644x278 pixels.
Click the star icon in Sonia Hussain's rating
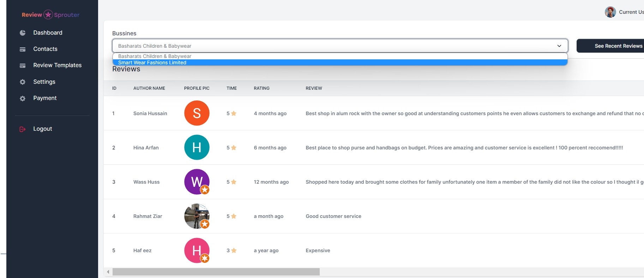[x=234, y=113]
